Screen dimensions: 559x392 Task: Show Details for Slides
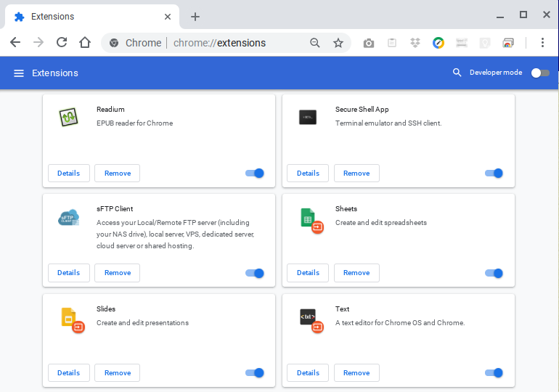69,372
